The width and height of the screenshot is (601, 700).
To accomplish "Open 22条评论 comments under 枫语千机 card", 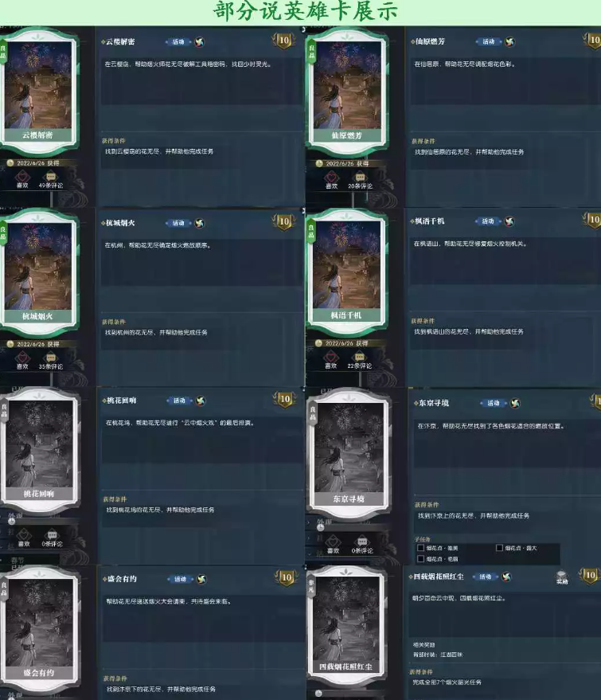I will click(x=360, y=357).
